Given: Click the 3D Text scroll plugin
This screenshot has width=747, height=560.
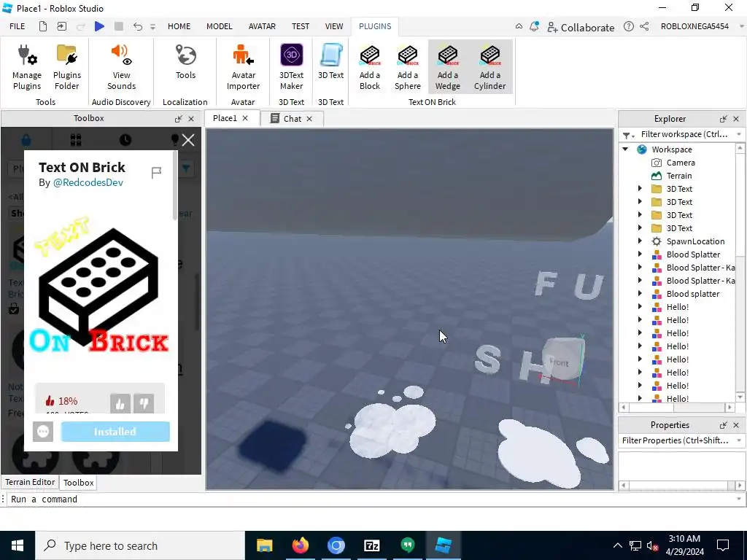Looking at the screenshot, I should coord(330,63).
